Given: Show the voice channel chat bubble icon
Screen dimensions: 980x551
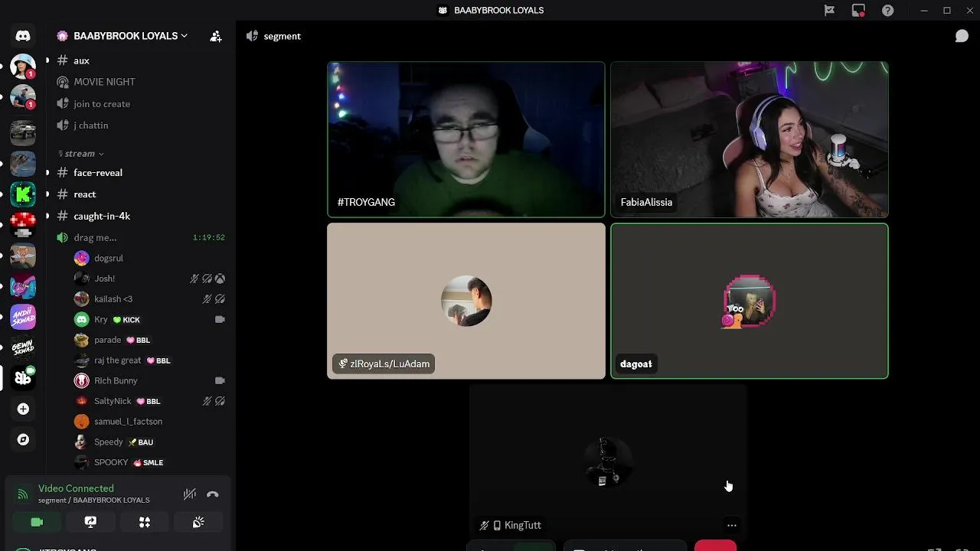Looking at the screenshot, I should click(962, 36).
